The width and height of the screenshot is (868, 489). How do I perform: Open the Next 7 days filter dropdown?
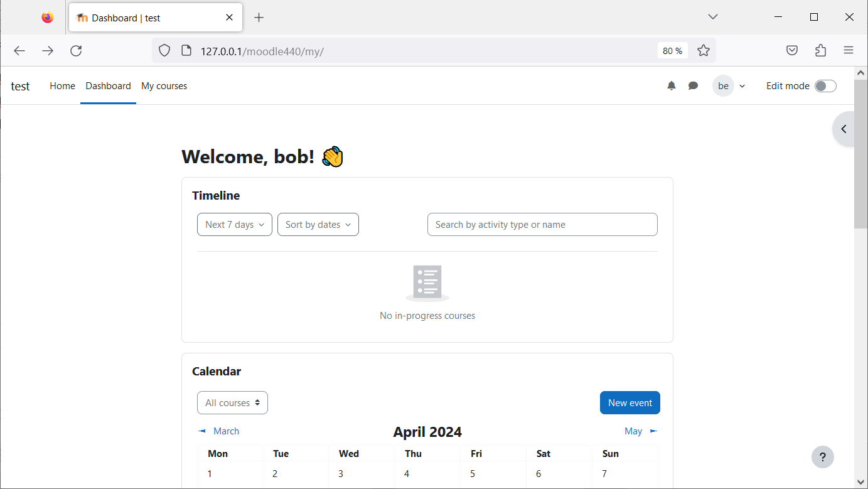point(235,225)
